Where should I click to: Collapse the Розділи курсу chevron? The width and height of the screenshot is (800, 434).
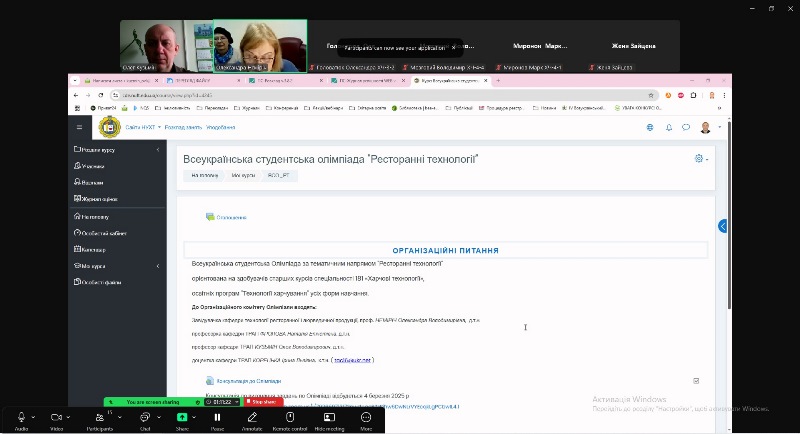(x=158, y=149)
